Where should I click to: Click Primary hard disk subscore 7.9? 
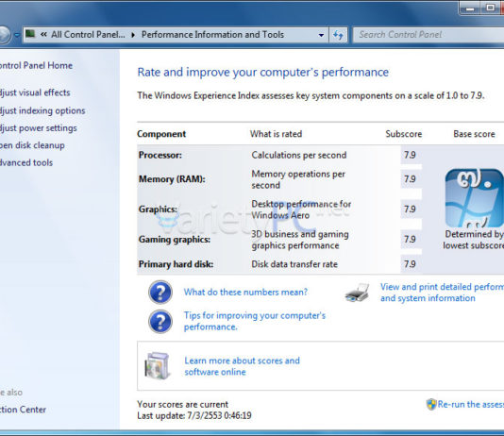point(410,264)
